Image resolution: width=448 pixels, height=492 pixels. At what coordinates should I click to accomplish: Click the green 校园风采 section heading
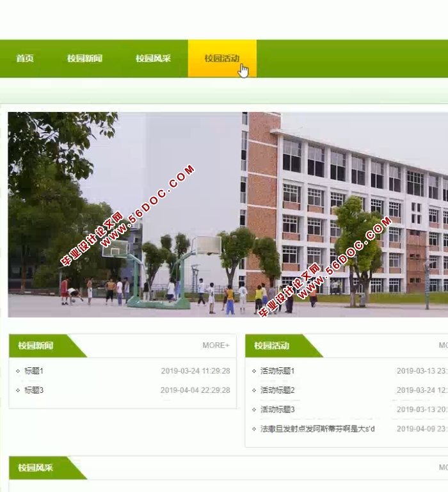click(x=36, y=468)
